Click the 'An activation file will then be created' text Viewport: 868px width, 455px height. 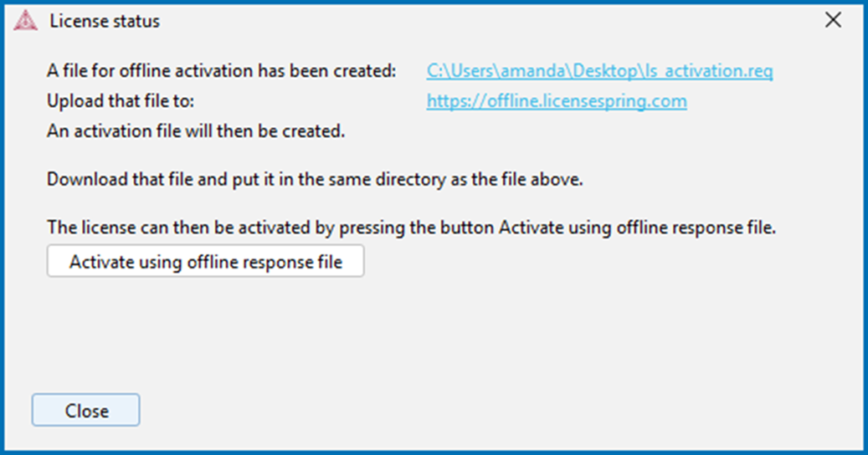coord(196,131)
